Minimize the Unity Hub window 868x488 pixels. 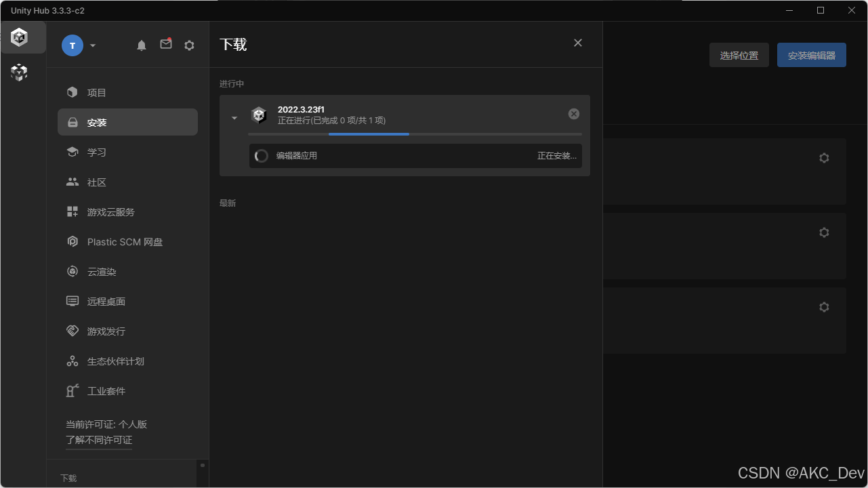point(789,10)
